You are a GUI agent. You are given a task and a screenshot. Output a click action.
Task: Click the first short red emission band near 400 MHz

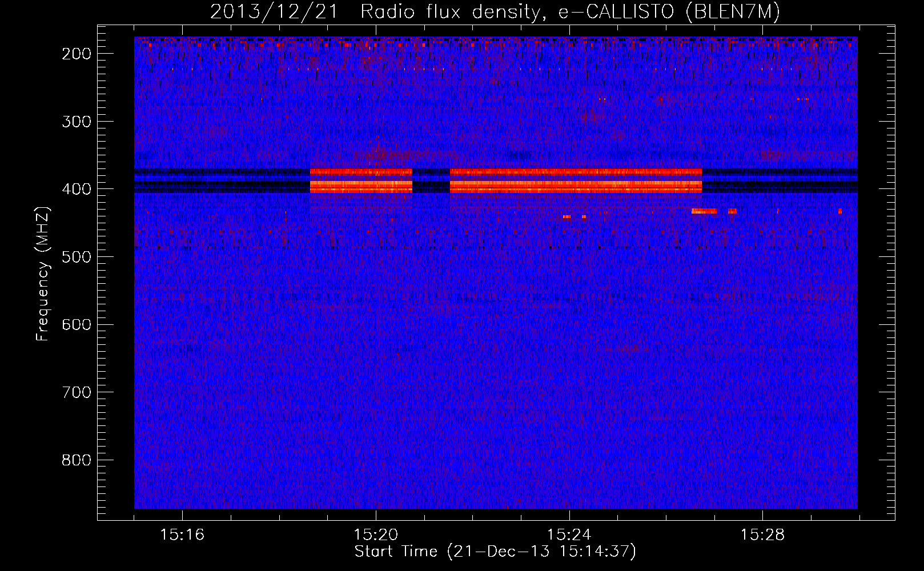point(361,180)
